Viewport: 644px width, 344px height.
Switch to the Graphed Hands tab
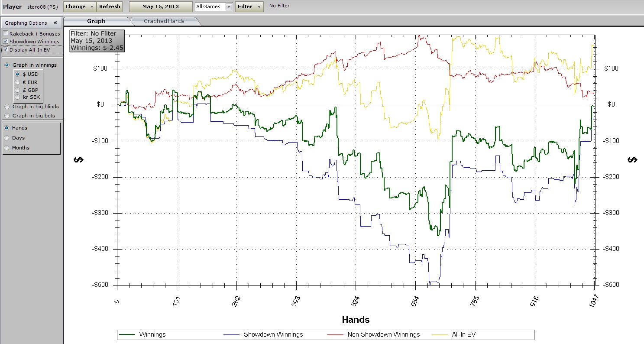point(164,21)
